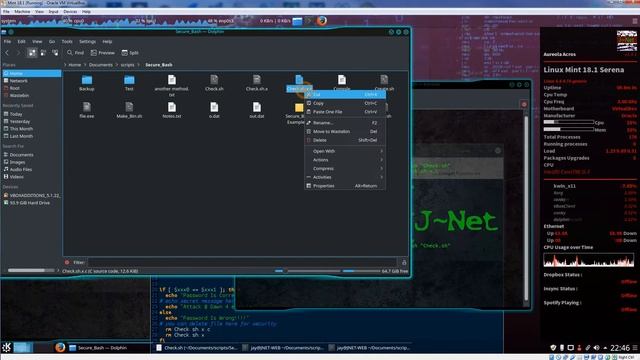Open the Go menu in Dolphin
Screen dimensions: 640x360
pos(52,42)
